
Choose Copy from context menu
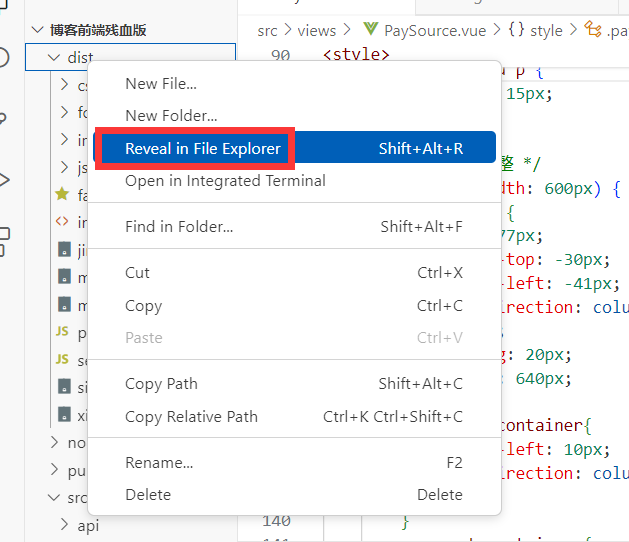tap(294, 306)
